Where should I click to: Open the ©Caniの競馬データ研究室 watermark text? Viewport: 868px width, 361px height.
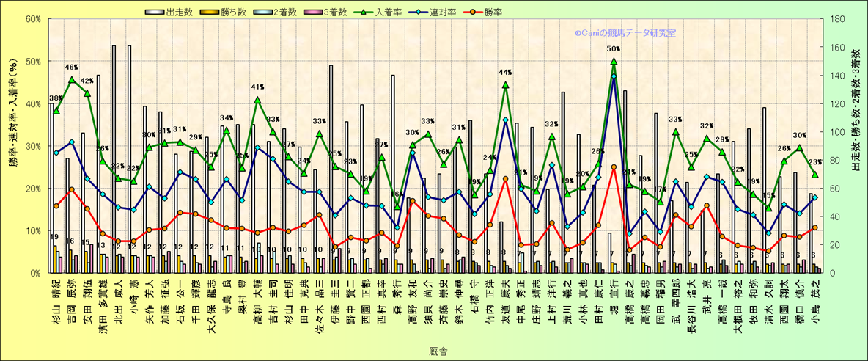click(x=625, y=33)
